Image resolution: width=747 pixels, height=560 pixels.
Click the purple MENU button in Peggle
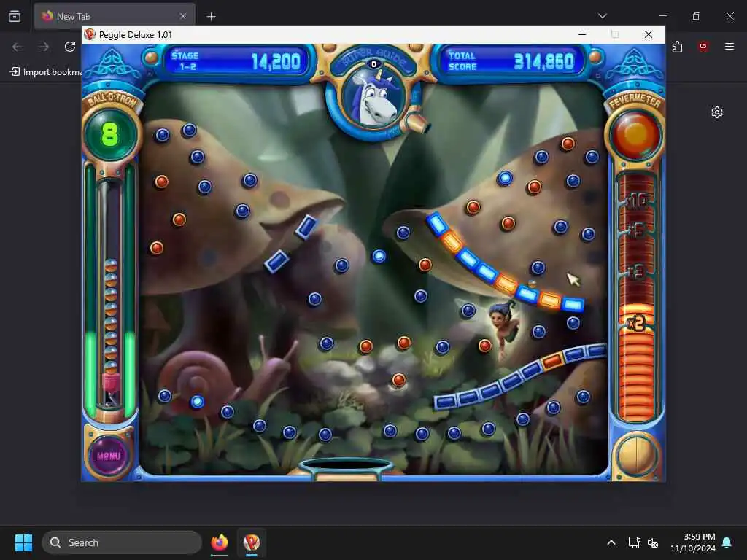[x=109, y=455]
